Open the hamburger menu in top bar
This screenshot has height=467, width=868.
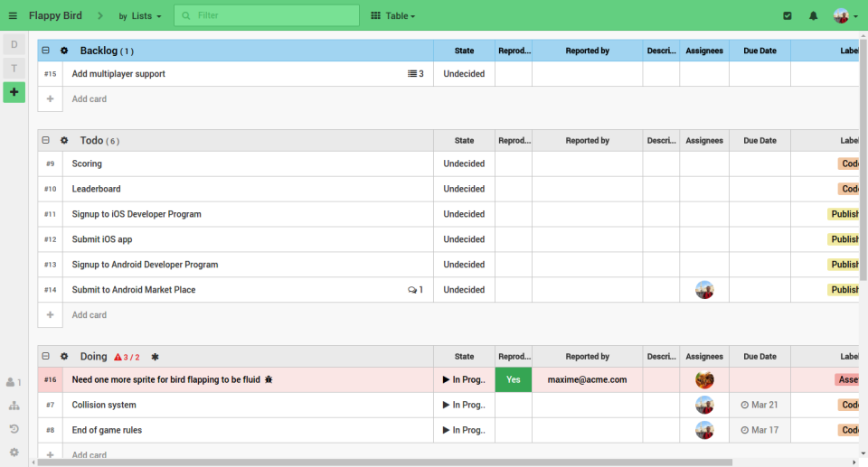[13, 16]
